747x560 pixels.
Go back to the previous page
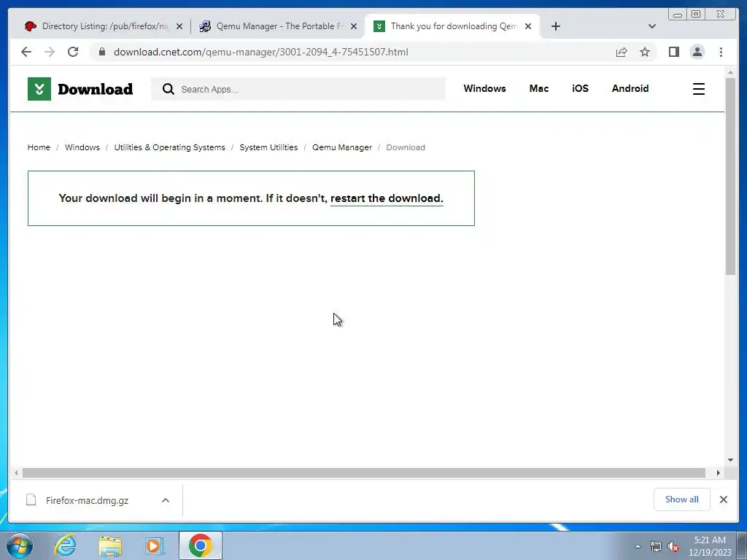[x=26, y=52]
